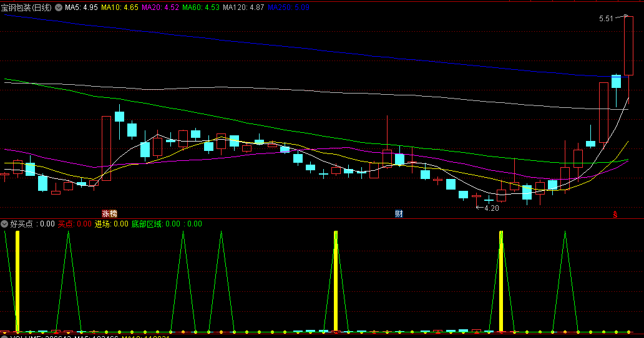Click the large red candlestick above 涨榜
Screen dimensions: 644x338
[106, 148]
